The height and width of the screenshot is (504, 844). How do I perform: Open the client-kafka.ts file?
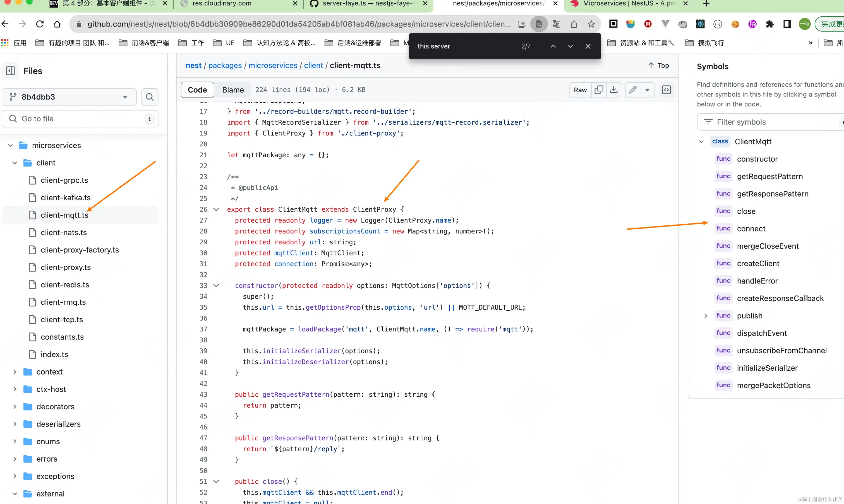click(66, 198)
